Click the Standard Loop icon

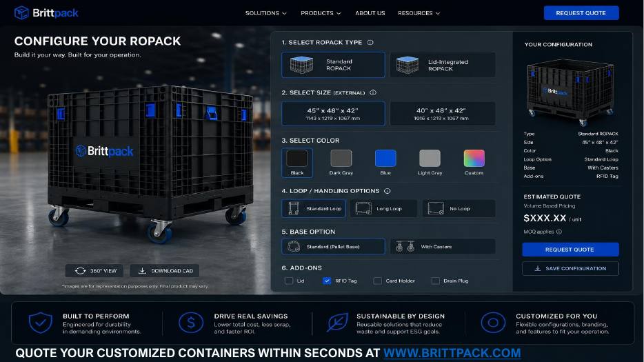294,208
